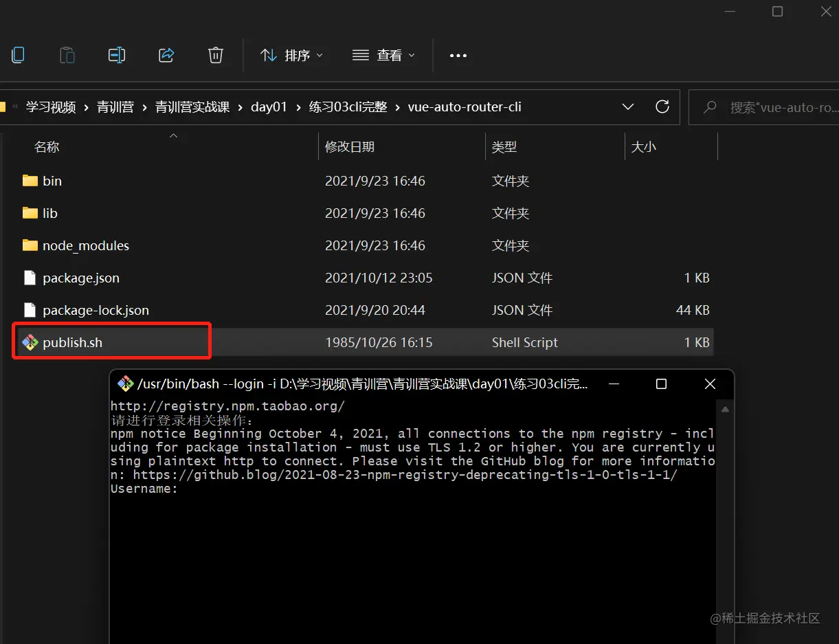
Task: Close the Git Bash terminal window
Action: pyautogui.click(x=710, y=384)
